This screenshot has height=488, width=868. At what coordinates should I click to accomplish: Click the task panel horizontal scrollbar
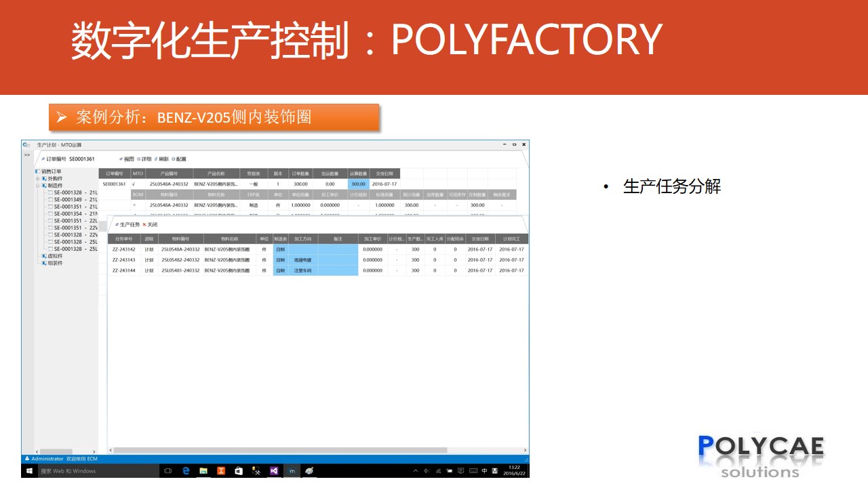[x=281, y=450]
